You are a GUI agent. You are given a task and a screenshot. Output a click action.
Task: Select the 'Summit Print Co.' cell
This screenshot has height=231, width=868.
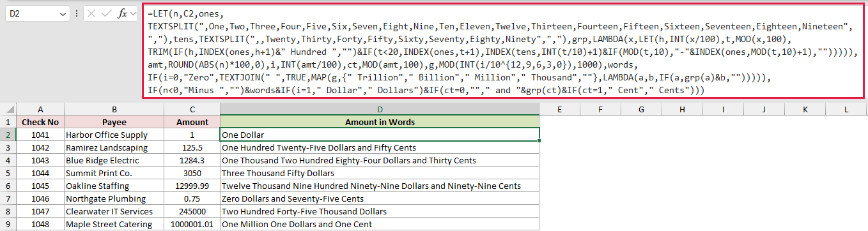click(114, 173)
